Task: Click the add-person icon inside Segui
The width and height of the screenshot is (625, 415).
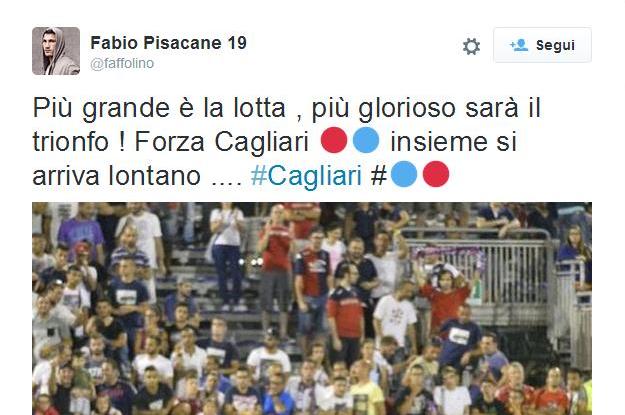Action: 519,45
